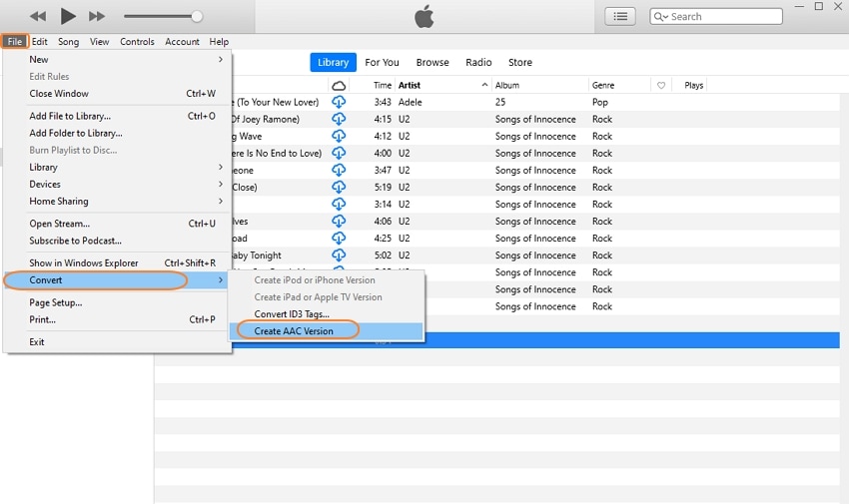Open the Controls menu
Image resolution: width=849 pixels, height=504 pixels.
(137, 42)
